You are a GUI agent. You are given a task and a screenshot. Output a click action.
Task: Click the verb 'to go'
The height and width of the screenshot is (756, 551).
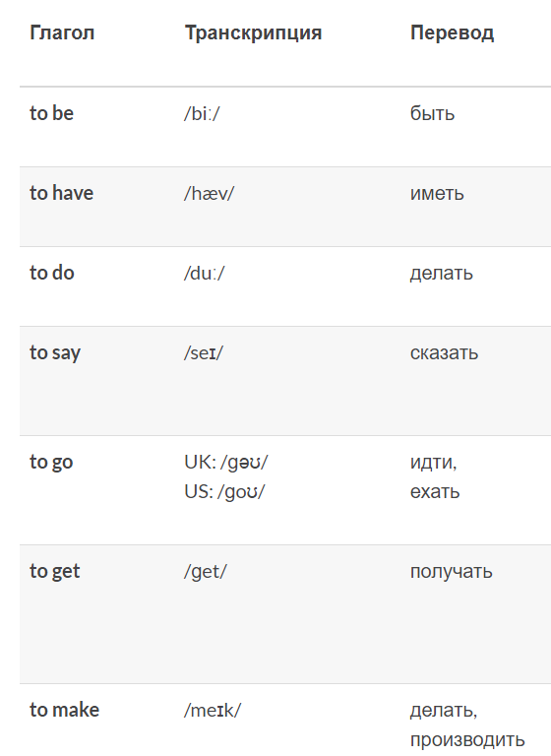pyautogui.click(x=51, y=462)
